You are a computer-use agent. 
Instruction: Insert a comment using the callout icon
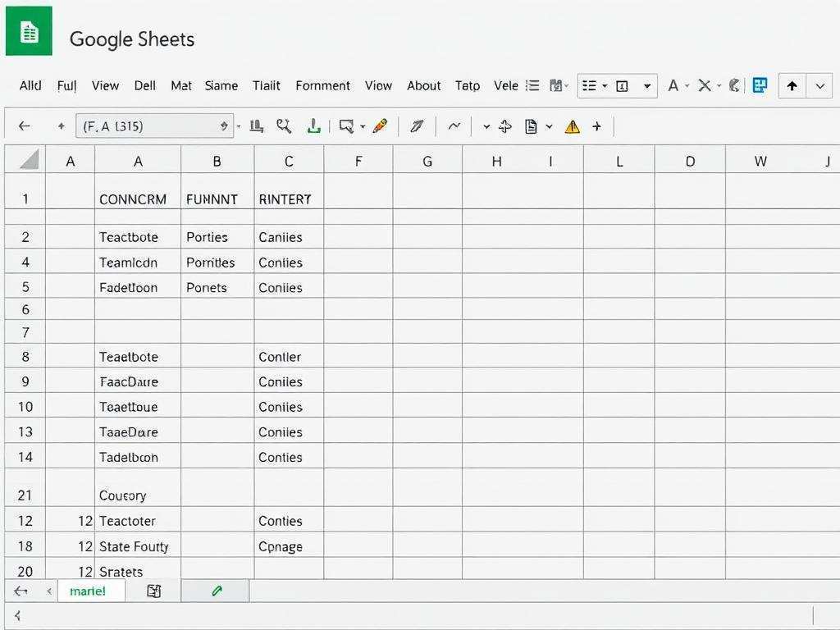347,126
